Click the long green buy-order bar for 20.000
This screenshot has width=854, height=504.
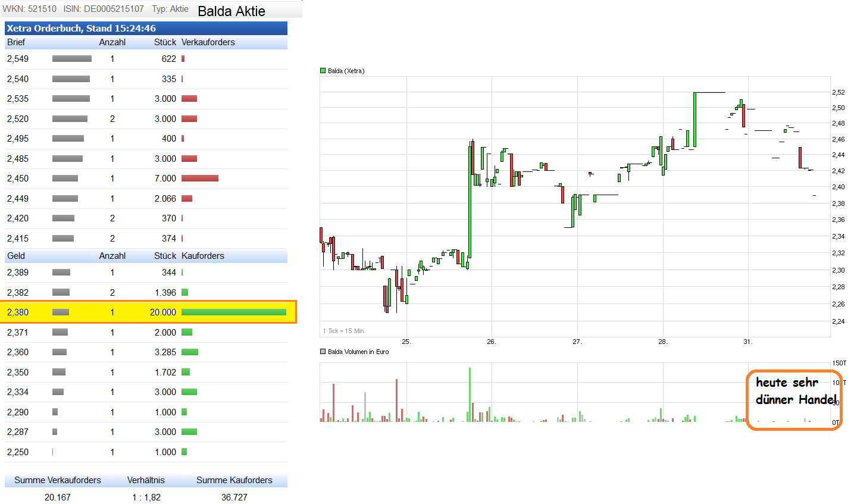coord(234,312)
